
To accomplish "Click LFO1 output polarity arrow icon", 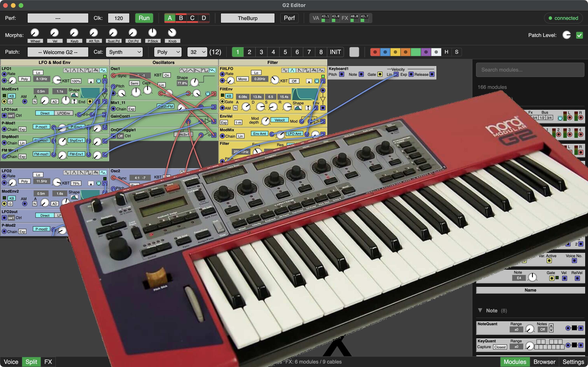I will coord(91,81).
